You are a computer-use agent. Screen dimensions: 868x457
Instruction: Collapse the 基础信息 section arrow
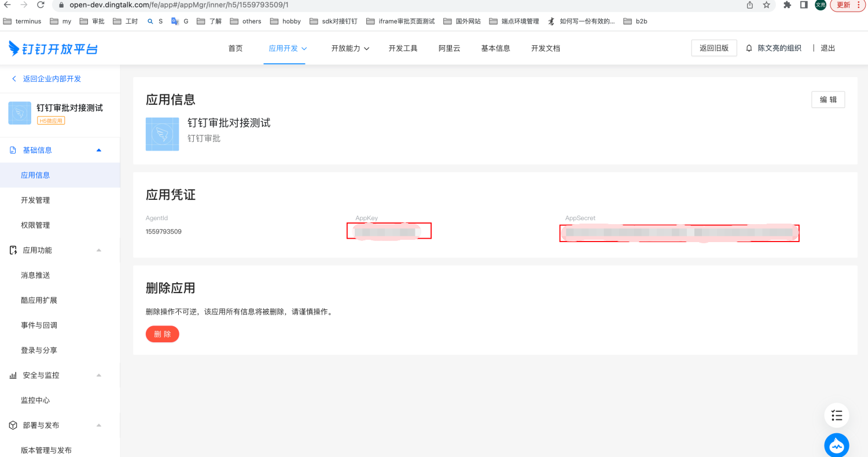point(98,150)
